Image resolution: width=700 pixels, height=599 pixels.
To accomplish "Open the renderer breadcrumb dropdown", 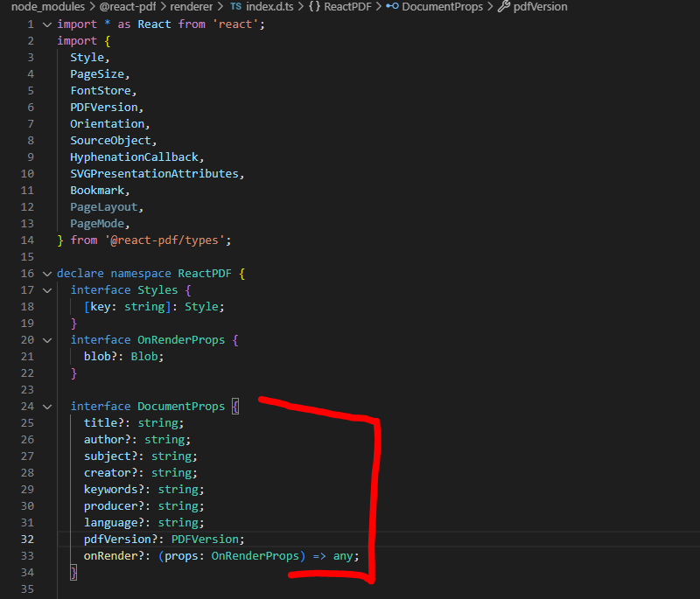I will 192,7.
